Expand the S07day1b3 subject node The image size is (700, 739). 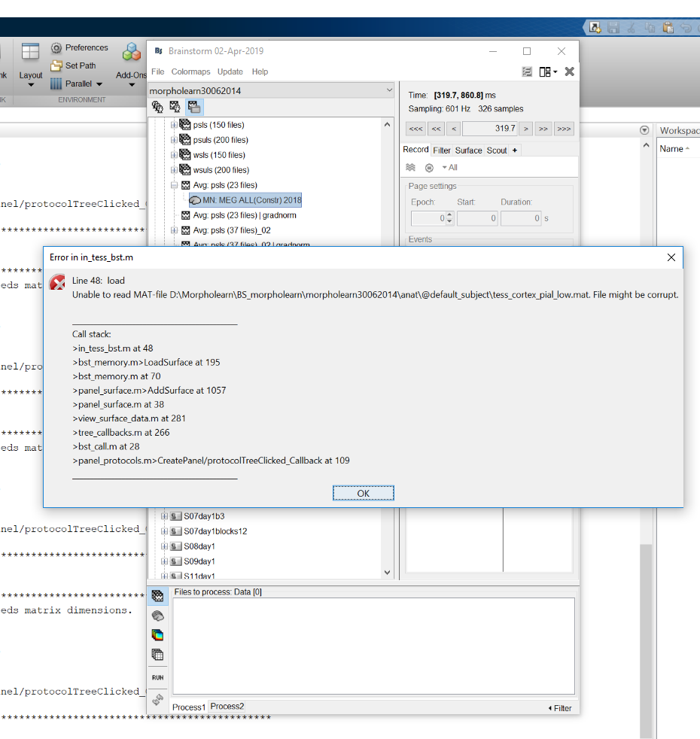[x=164, y=516]
